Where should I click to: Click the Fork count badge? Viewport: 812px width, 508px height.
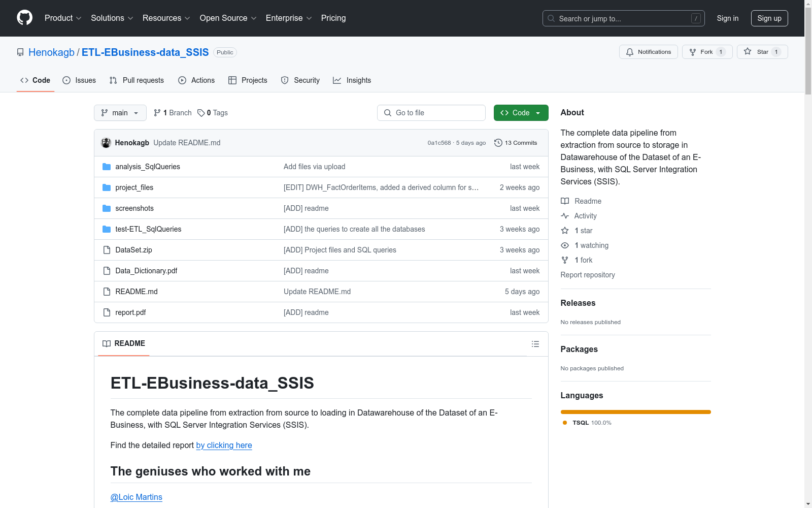721,52
